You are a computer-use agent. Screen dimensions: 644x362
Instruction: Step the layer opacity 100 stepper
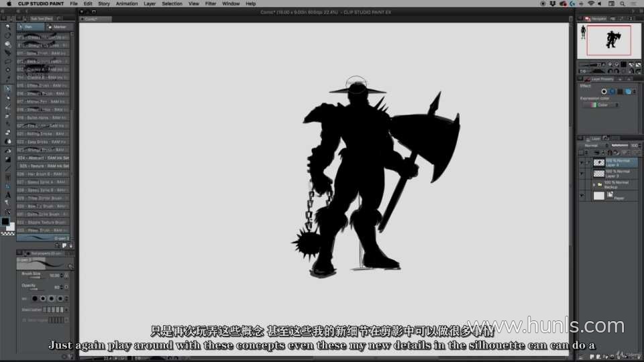(x=639, y=145)
